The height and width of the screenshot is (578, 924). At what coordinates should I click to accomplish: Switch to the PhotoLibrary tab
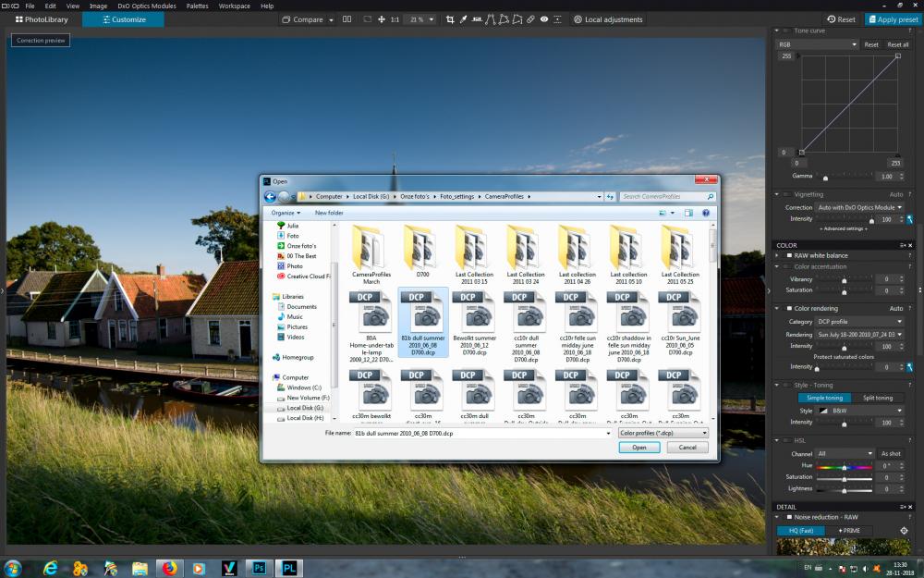click(x=42, y=19)
